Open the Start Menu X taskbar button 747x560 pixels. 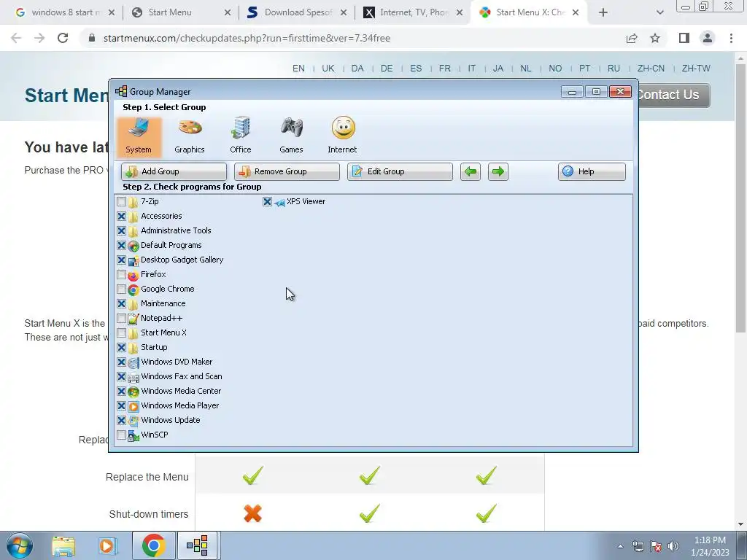click(198, 545)
